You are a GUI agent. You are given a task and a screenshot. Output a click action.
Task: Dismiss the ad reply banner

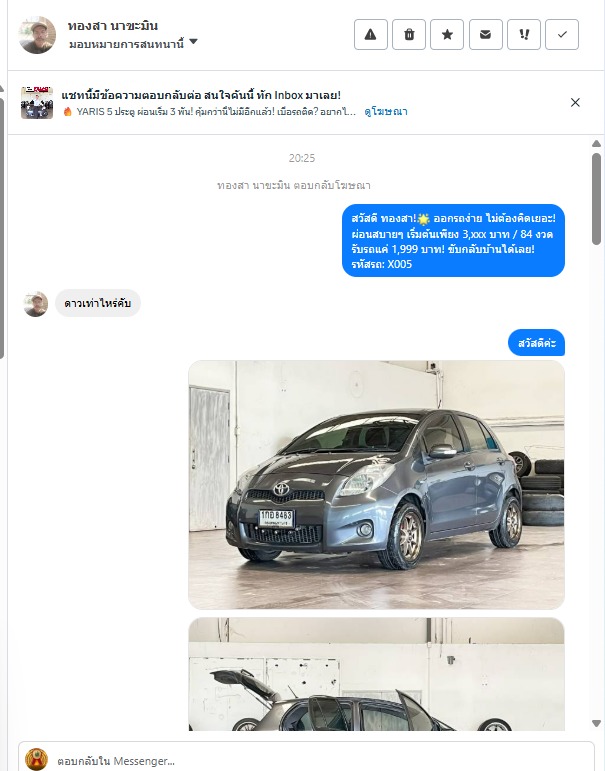[575, 102]
